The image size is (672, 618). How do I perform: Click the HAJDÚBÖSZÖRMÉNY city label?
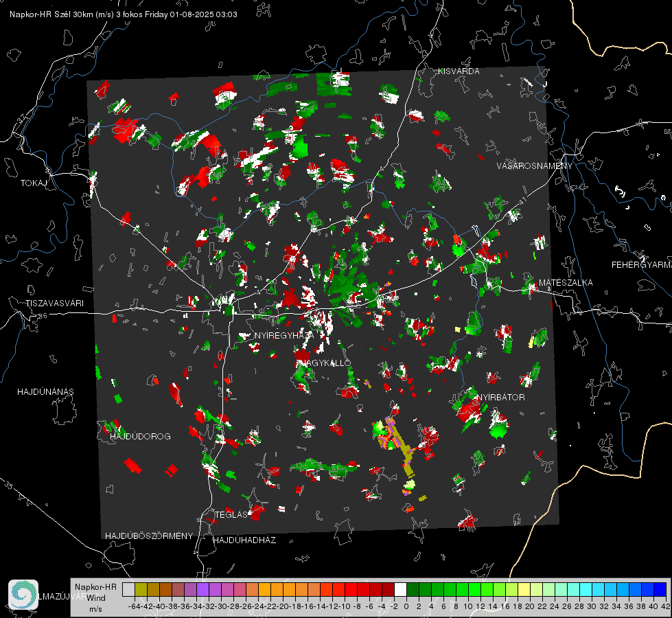(x=149, y=536)
